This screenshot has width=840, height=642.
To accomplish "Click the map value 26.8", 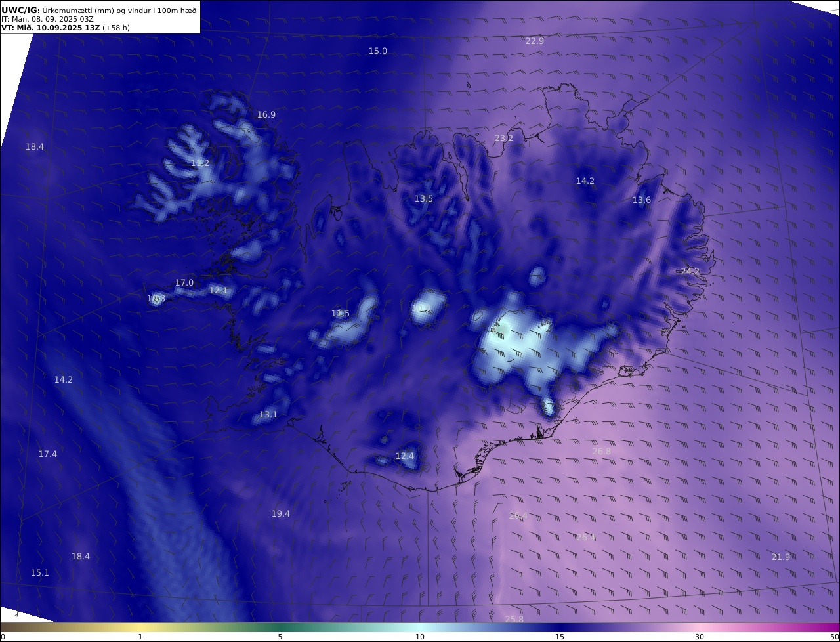I will pos(601,451).
